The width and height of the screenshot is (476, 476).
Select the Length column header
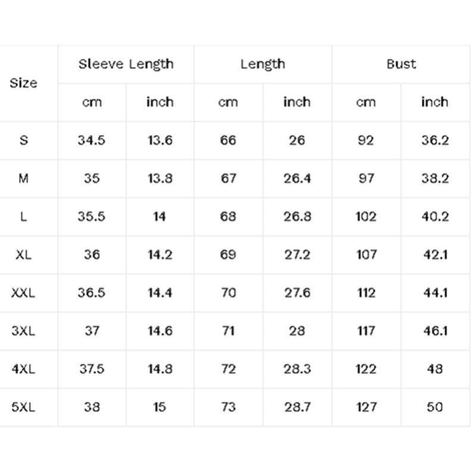(263, 64)
